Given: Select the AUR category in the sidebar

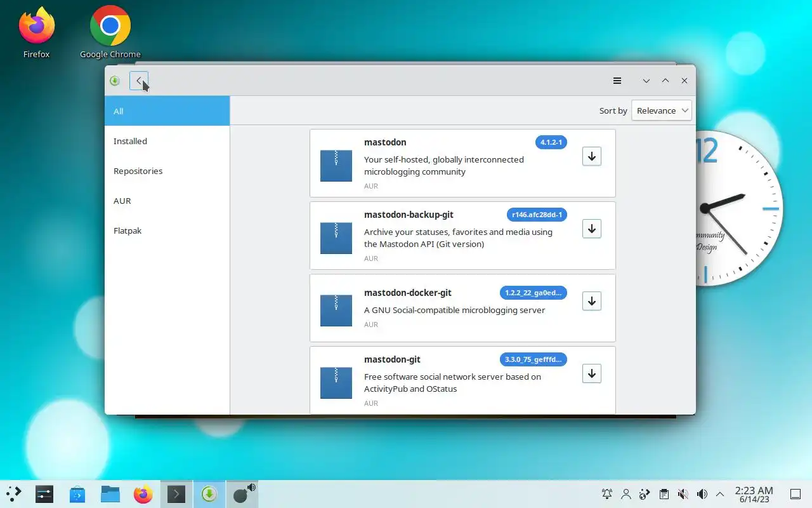Looking at the screenshot, I should coord(167,201).
